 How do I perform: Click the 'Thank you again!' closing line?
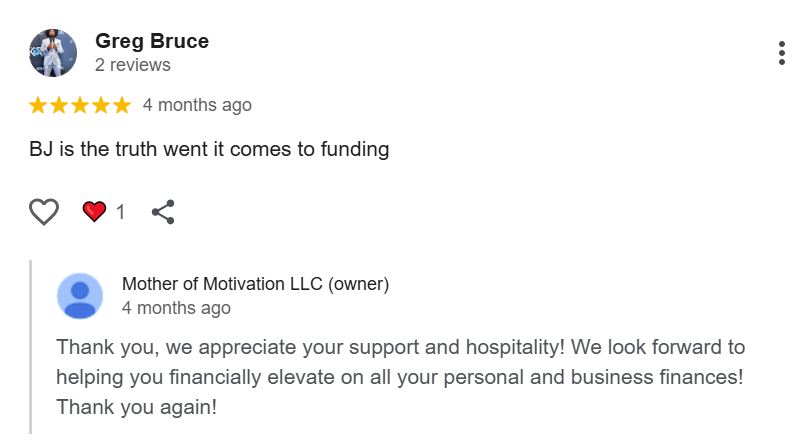(x=136, y=408)
